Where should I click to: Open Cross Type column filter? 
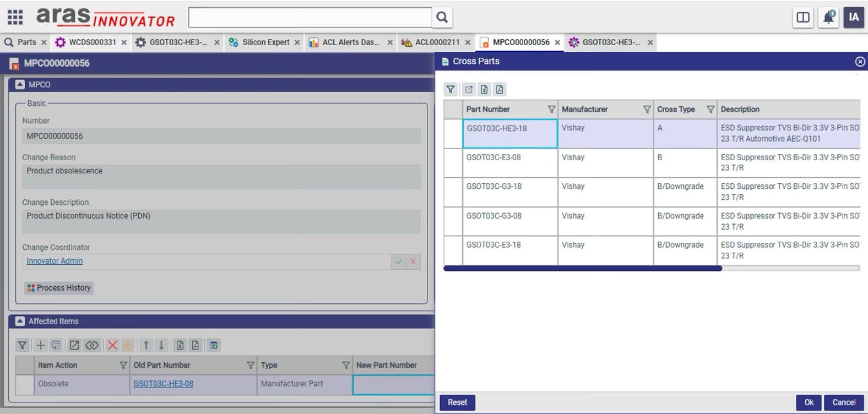click(710, 110)
